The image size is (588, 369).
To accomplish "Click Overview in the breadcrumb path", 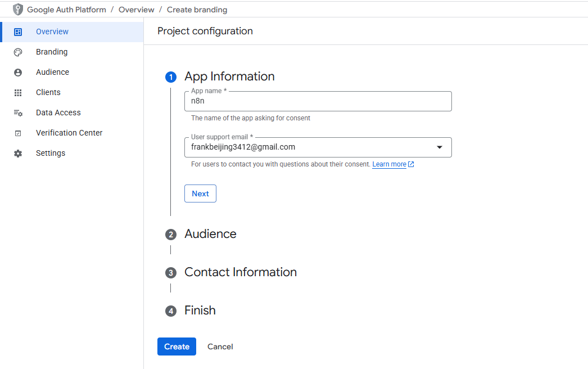I will click(136, 10).
